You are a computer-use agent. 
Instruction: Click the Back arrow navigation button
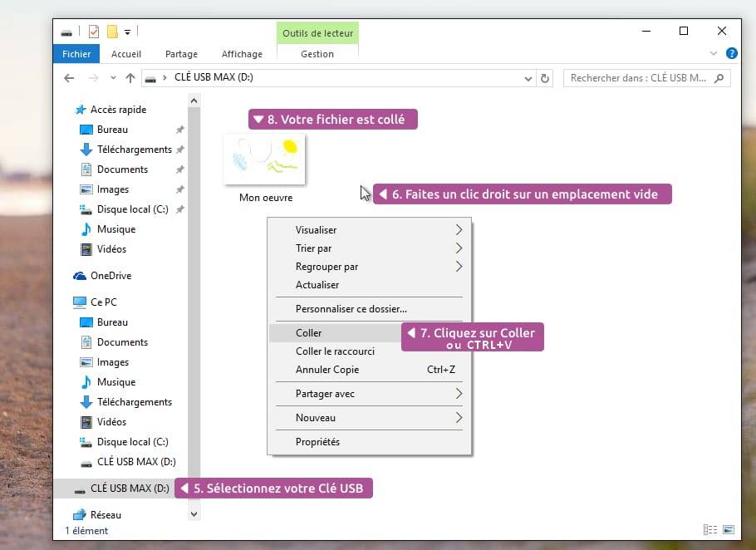70,78
